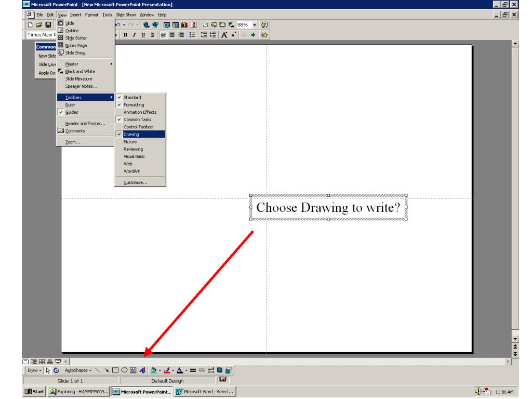
Task: Click the 3-D style icon
Action: (x=229, y=370)
